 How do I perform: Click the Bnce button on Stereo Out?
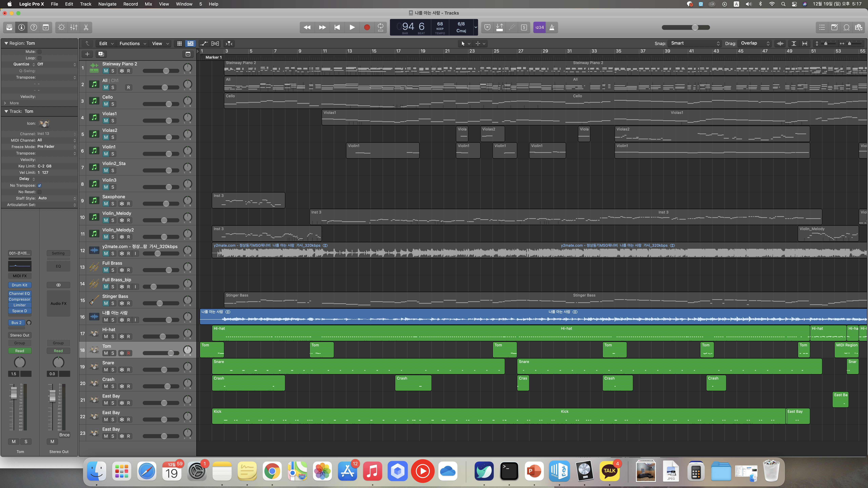point(64,435)
